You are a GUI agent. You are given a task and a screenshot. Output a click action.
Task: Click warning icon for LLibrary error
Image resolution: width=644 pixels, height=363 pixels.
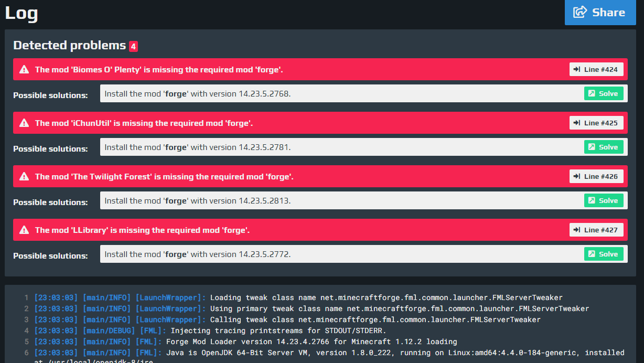(24, 230)
